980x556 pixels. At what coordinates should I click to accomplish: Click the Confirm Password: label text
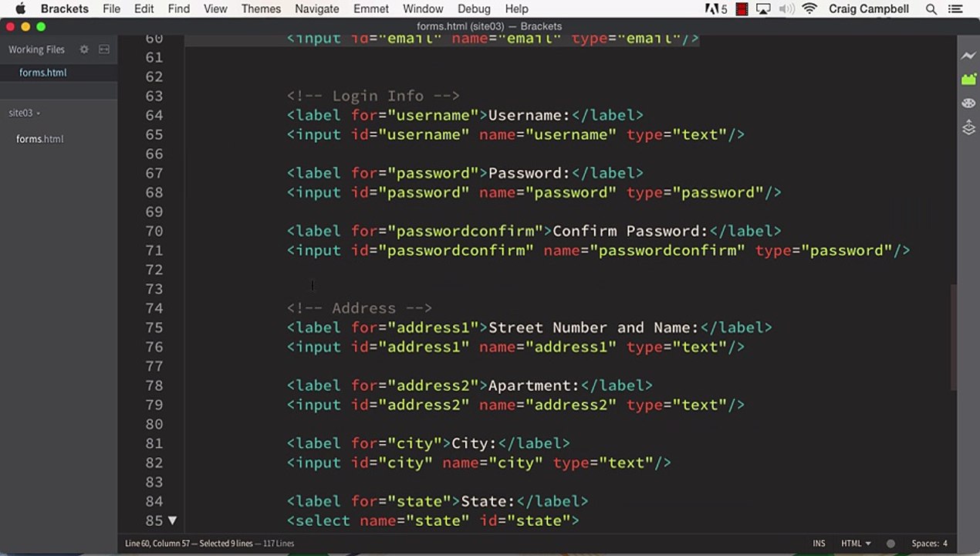click(x=630, y=231)
